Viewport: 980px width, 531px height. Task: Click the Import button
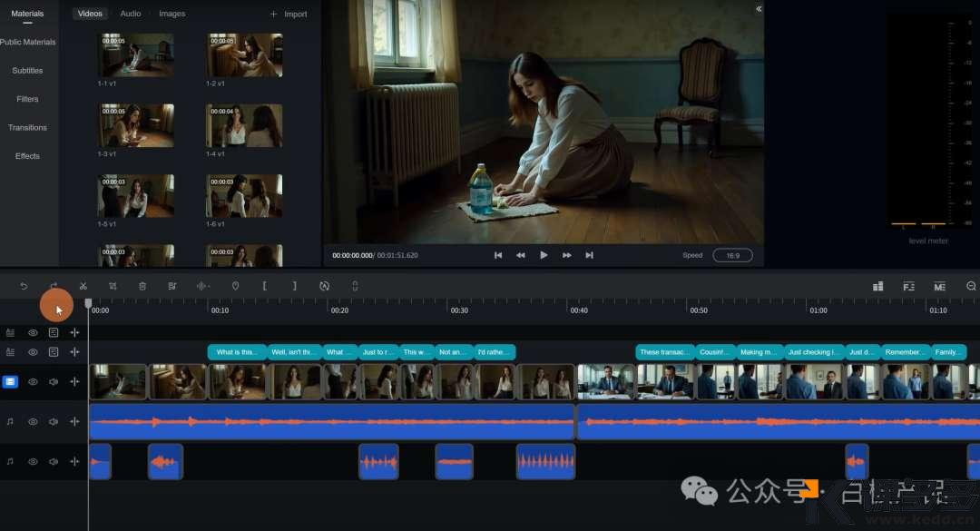click(289, 14)
